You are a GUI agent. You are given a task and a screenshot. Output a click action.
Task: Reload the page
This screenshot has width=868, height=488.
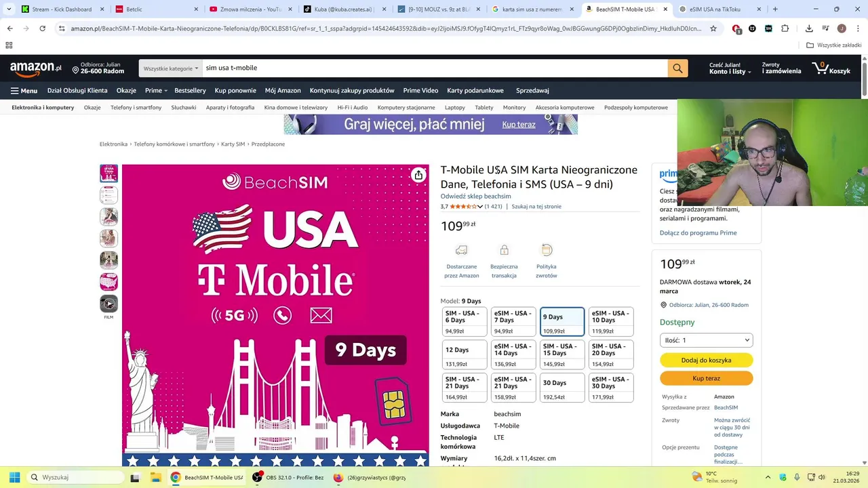(42, 28)
